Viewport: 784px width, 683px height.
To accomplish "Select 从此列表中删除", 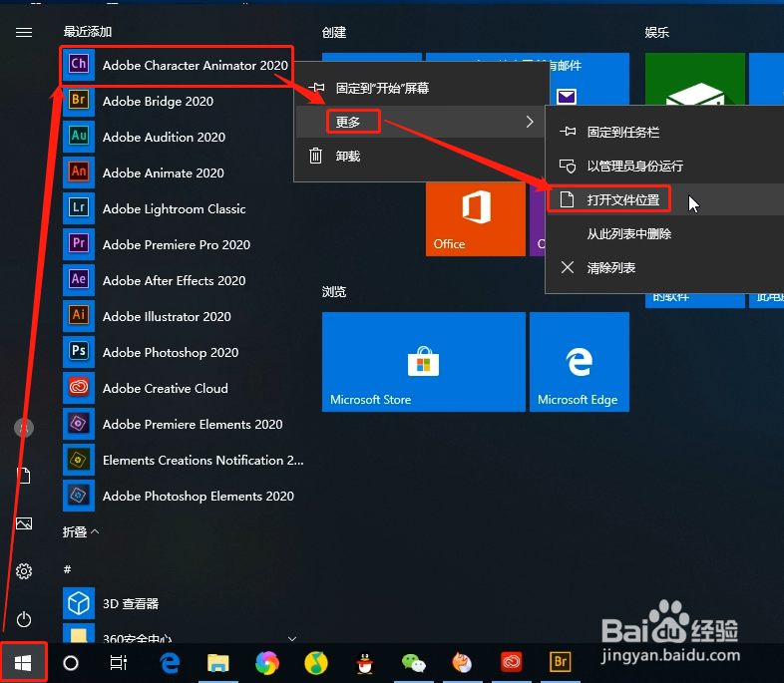I will click(665, 234).
